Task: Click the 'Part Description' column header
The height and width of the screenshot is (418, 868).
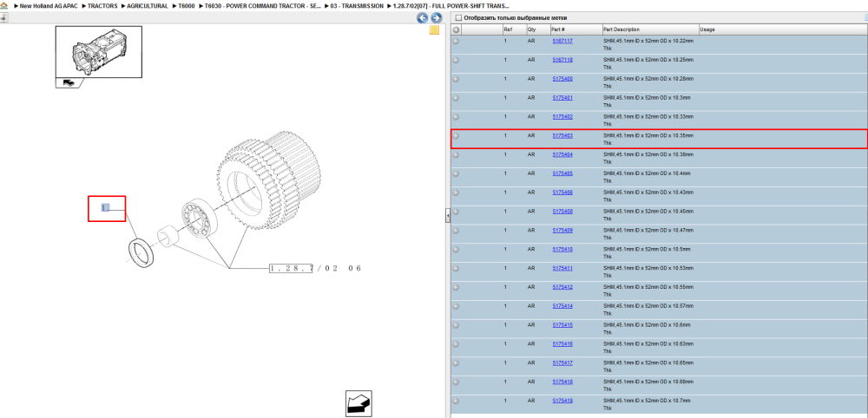Action: [x=621, y=29]
